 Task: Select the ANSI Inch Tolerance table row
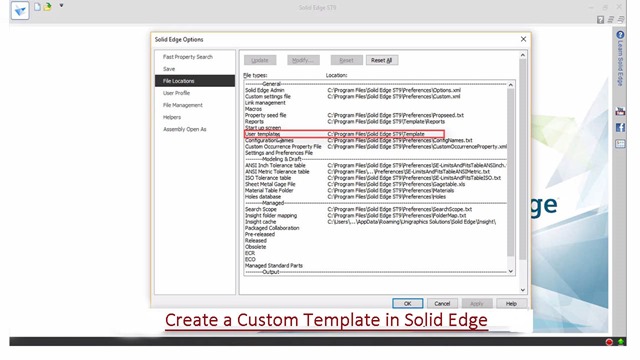click(376, 165)
